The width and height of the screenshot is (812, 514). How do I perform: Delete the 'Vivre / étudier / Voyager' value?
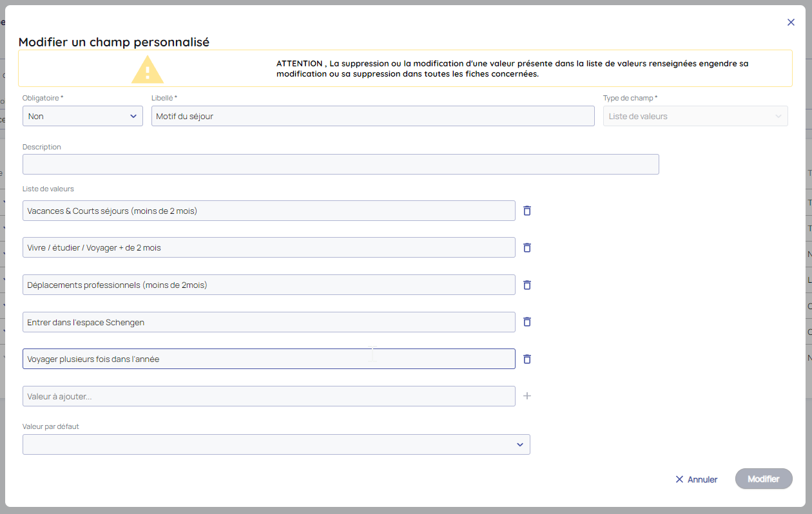tap(527, 248)
